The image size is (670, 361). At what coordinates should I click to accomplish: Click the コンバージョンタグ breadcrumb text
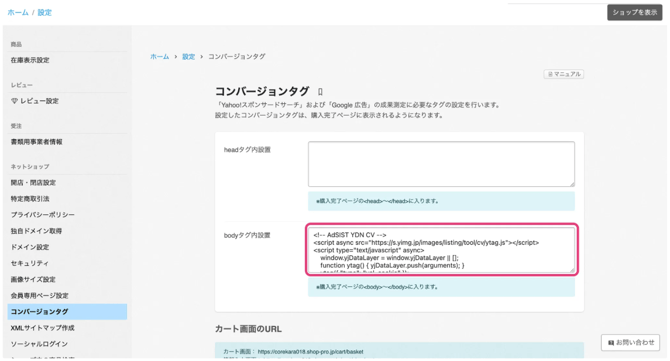[237, 56]
